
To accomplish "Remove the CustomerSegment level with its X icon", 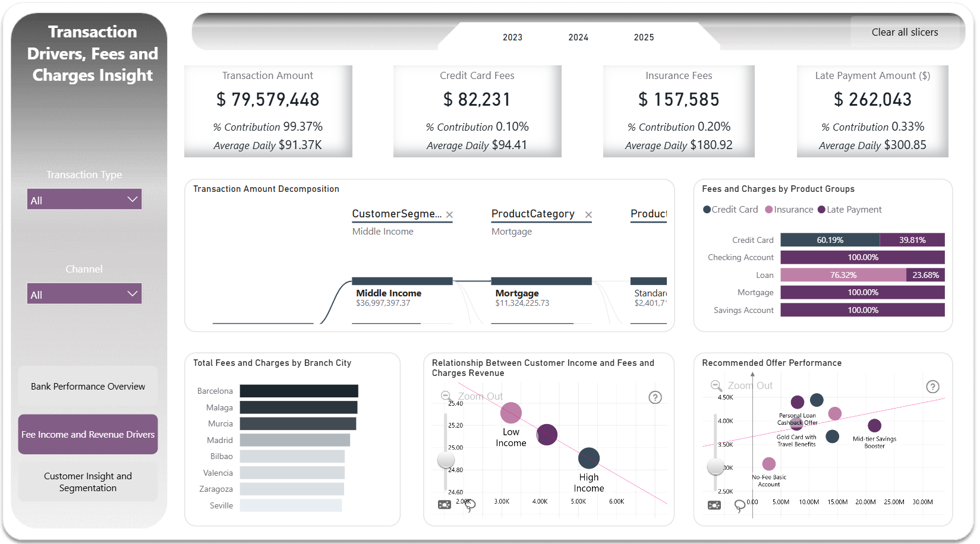I will [450, 215].
